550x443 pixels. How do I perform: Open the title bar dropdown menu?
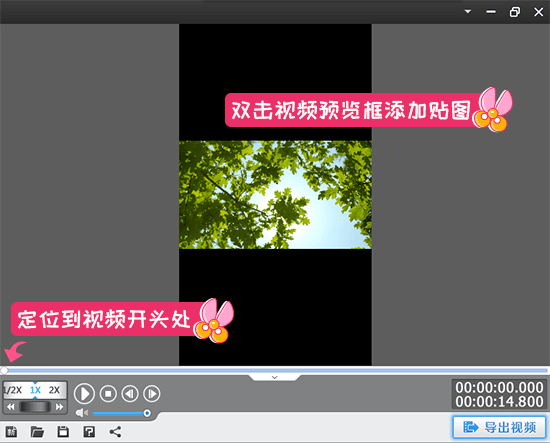click(468, 12)
